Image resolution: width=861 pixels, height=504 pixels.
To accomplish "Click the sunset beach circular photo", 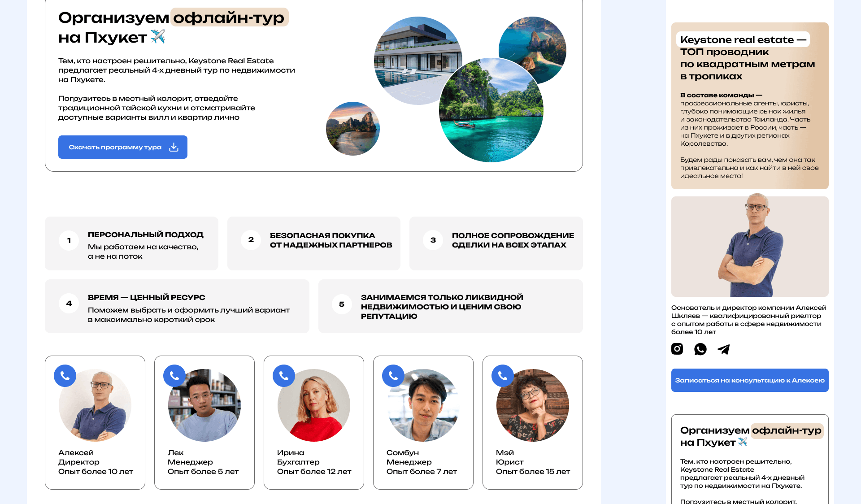I will click(353, 129).
